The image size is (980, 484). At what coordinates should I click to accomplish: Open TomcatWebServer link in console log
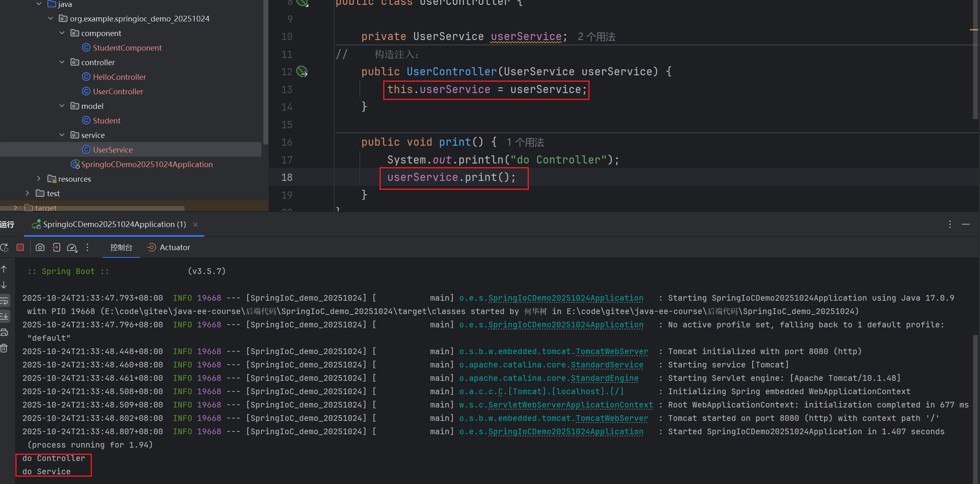611,351
